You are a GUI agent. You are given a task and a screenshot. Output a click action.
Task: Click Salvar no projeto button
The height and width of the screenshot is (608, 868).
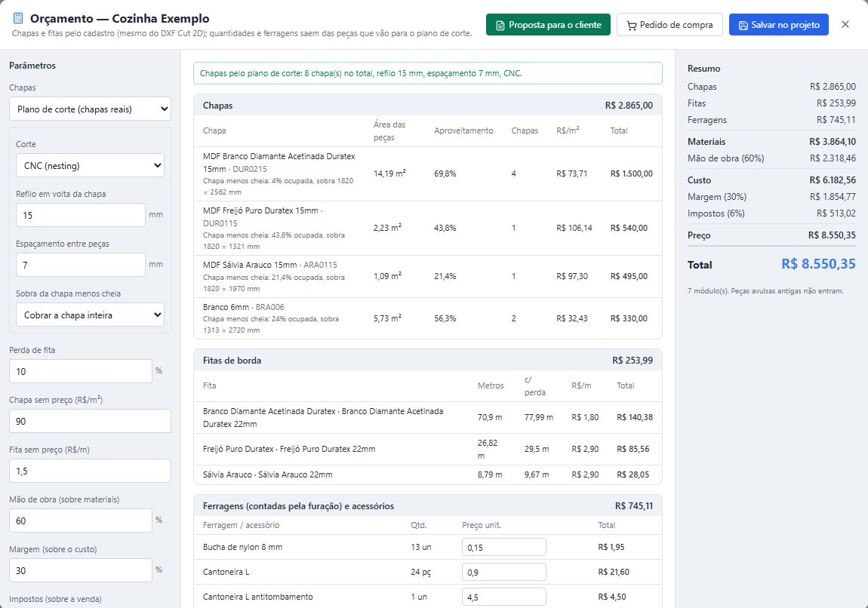[x=778, y=25]
